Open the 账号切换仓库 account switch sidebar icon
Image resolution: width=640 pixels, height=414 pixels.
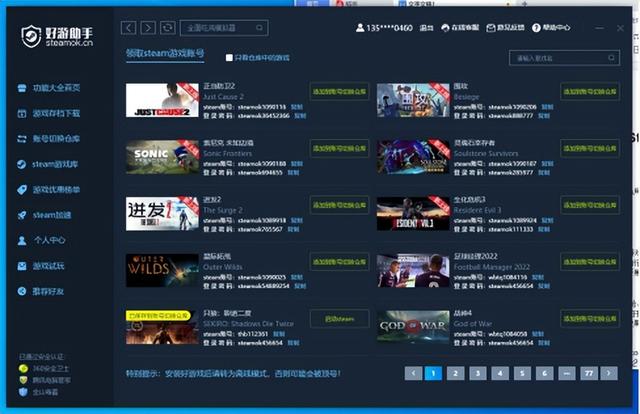[x=22, y=139]
